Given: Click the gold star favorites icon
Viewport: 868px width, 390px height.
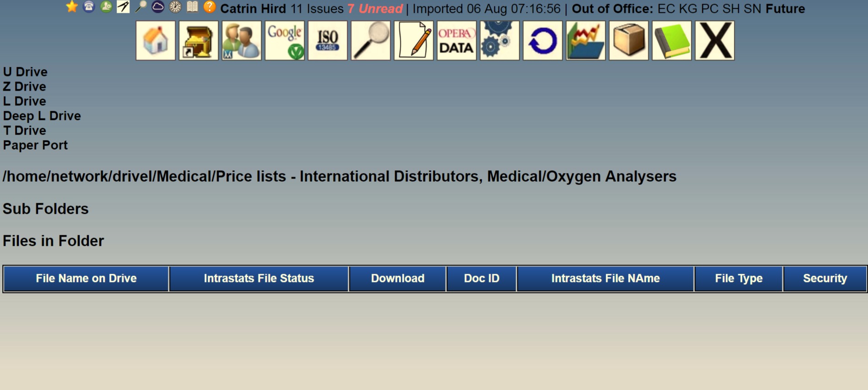Looking at the screenshot, I should (72, 7).
